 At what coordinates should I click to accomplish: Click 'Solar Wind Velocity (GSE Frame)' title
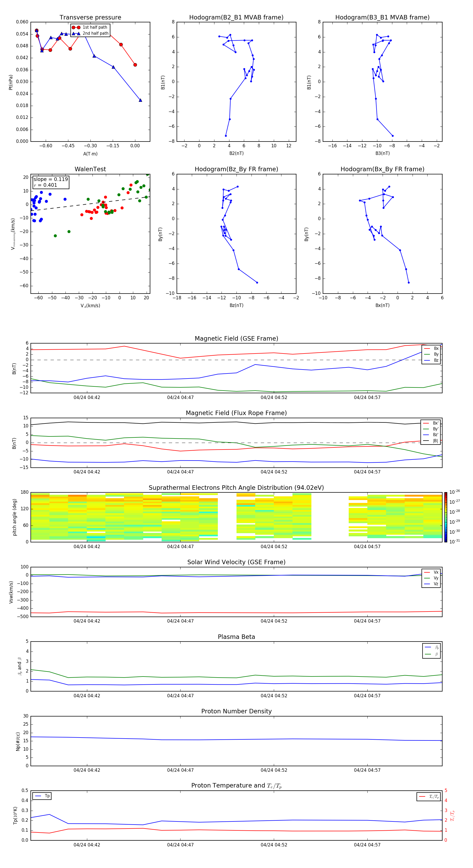point(236,562)
